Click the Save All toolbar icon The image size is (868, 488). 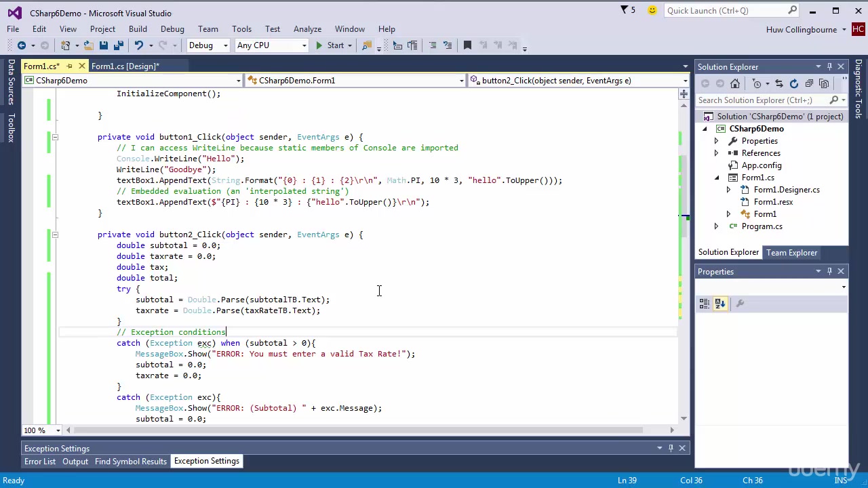pyautogui.click(x=118, y=45)
